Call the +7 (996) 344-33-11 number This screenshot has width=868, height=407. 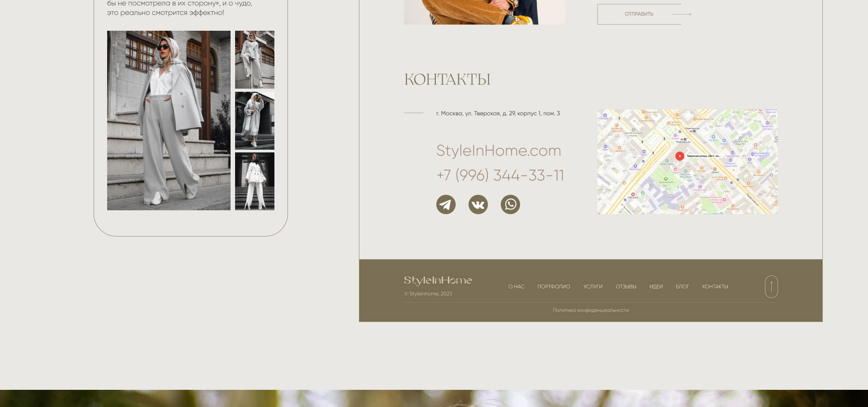500,175
